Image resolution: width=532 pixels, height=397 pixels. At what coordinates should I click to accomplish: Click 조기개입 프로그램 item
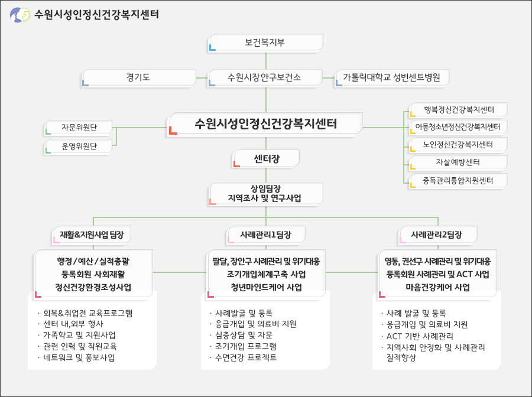click(x=246, y=346)
